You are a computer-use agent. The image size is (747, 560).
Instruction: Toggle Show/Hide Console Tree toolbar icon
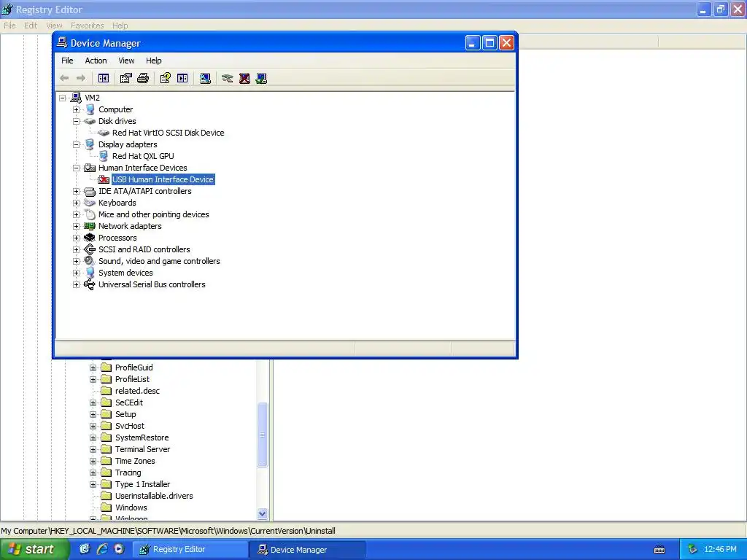pyautogui.click(x=104, y=78)
